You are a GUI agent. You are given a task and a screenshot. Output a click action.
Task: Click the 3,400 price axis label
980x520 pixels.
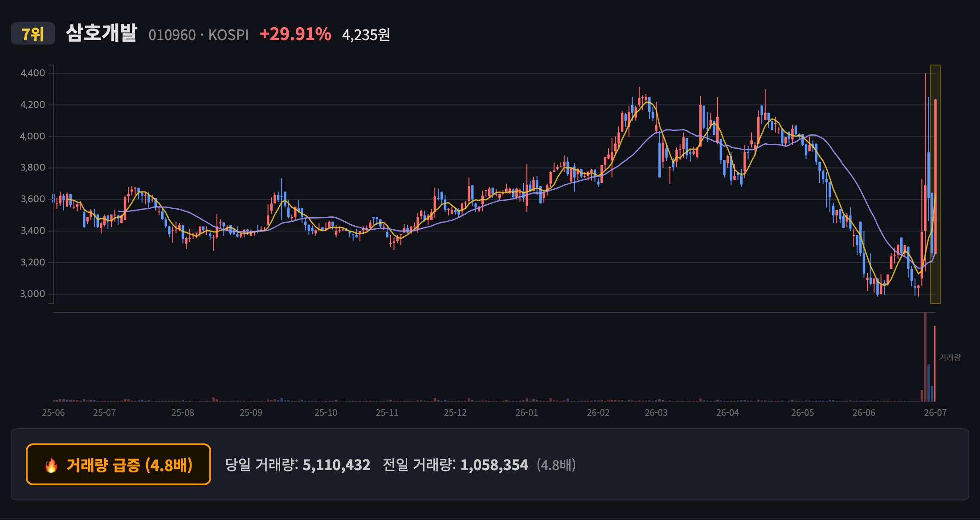33,231
